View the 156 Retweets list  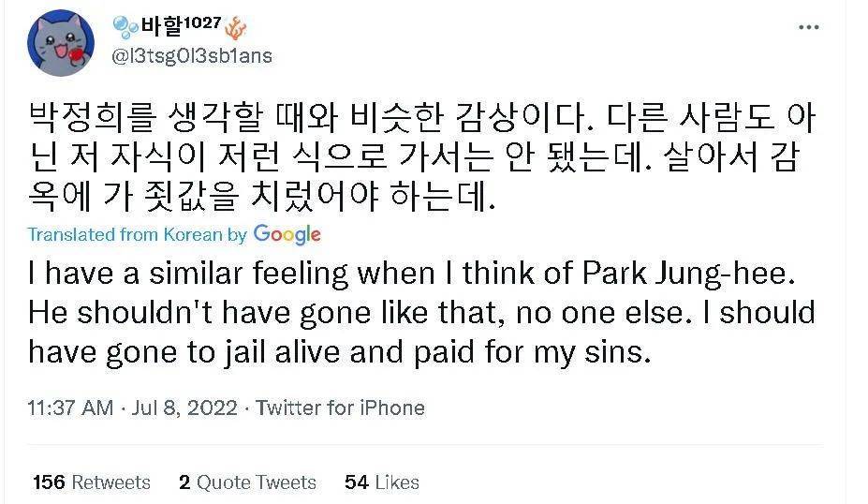click(91, 482)
